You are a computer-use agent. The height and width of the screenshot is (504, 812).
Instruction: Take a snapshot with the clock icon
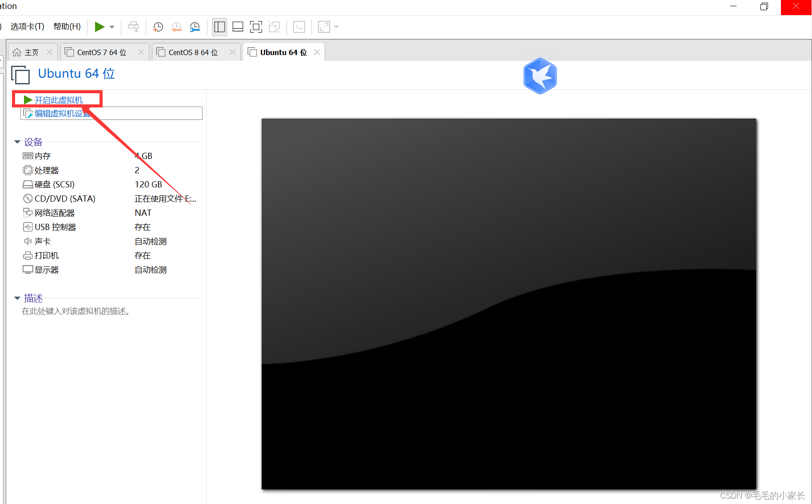[x=158, y=27]
